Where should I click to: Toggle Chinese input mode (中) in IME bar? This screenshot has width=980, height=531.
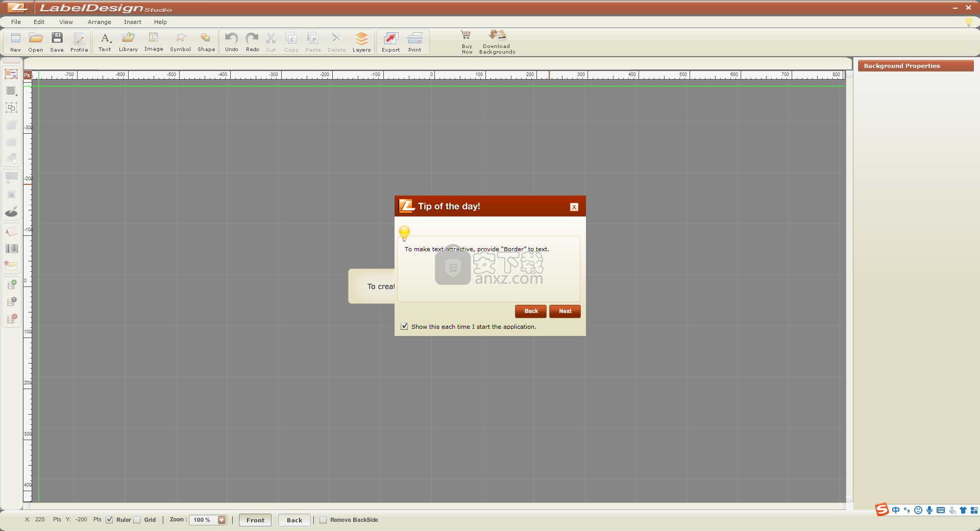click(896, 510)
